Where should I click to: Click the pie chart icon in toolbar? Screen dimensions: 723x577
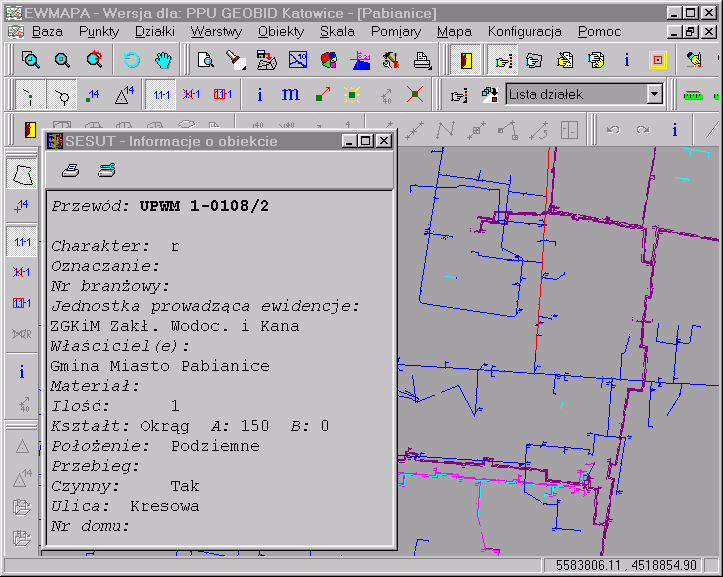point(328,60)
